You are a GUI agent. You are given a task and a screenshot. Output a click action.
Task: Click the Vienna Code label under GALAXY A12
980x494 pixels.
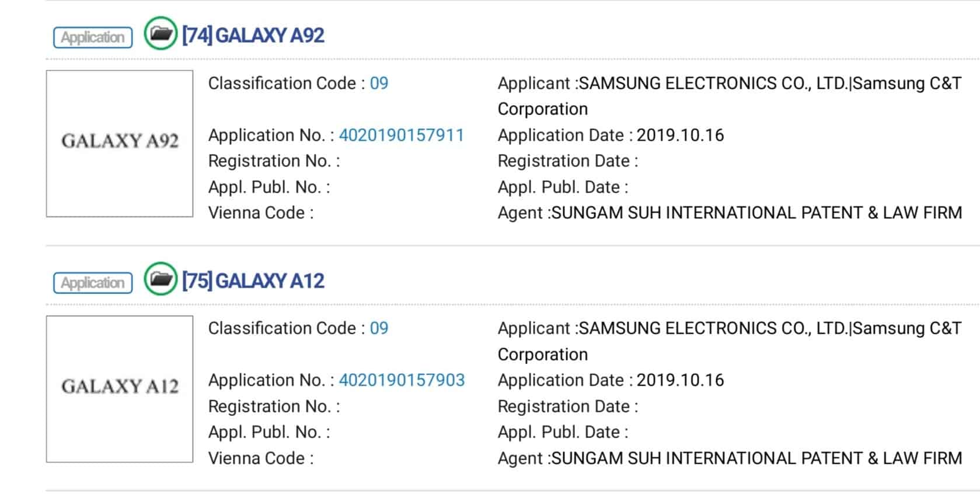click(x=260, y=458)
